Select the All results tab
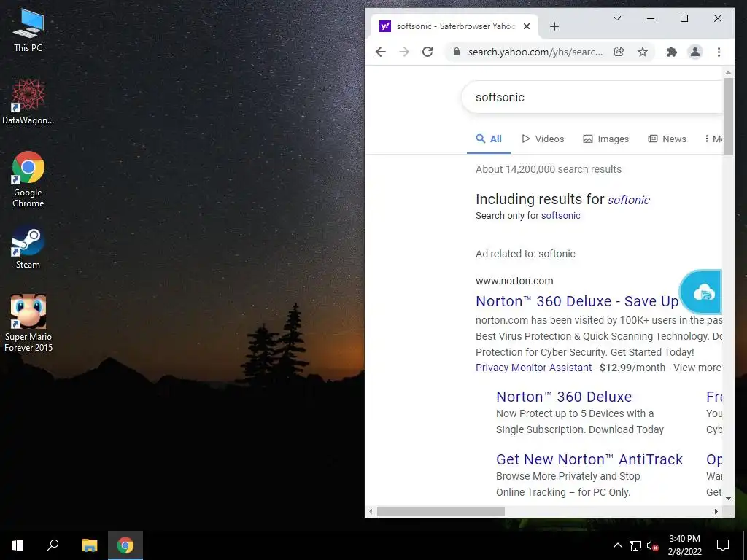Screen dimensions: 747x560 tap(489, 139)
